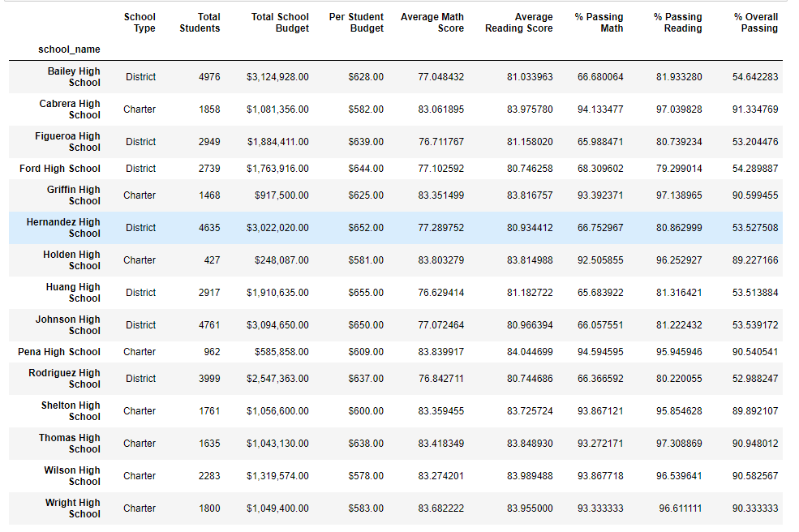This screenshot has width=799, height=532.
Task: Click Thomas High School's % Passing Reading value
Action: click(679, 444)
